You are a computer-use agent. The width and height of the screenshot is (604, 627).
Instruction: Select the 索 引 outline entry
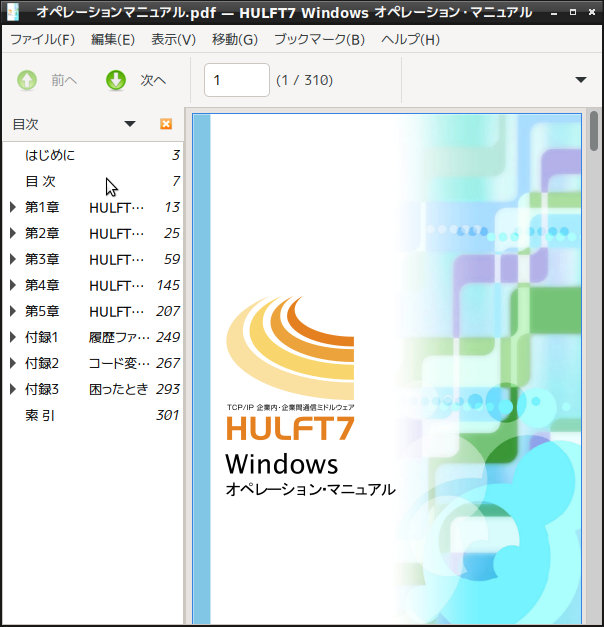coord(92,415)
